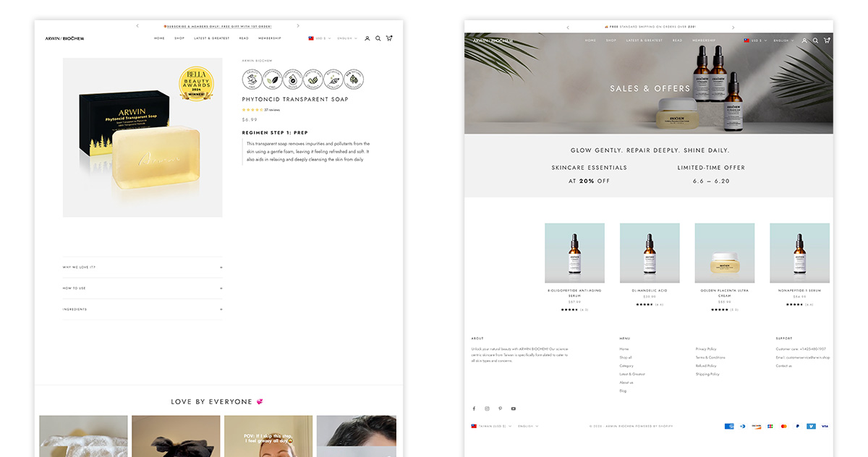Expand the Ingredients accordion

coord(142,309)
